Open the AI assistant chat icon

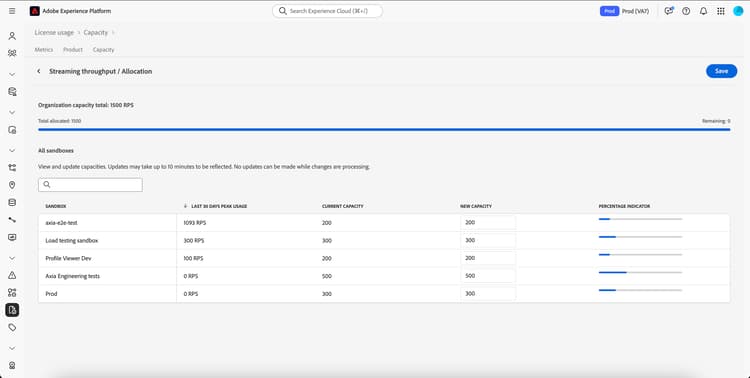click(x=669, y=11)
